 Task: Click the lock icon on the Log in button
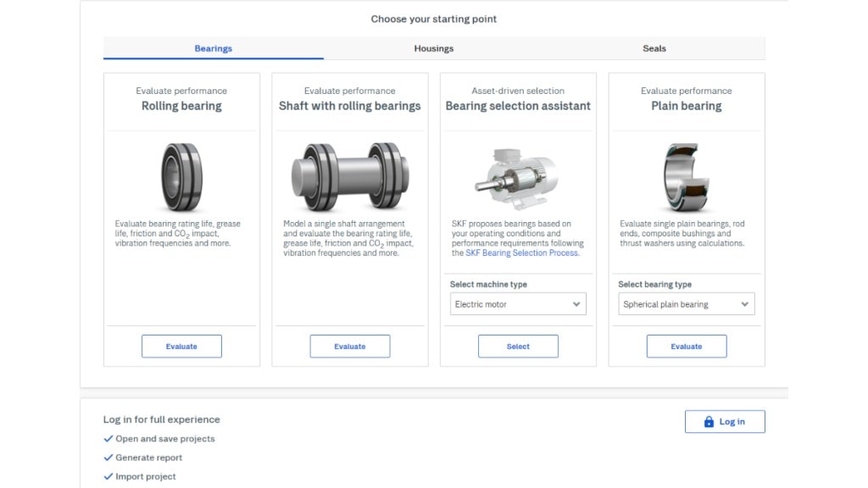click(x=708, y=421)
